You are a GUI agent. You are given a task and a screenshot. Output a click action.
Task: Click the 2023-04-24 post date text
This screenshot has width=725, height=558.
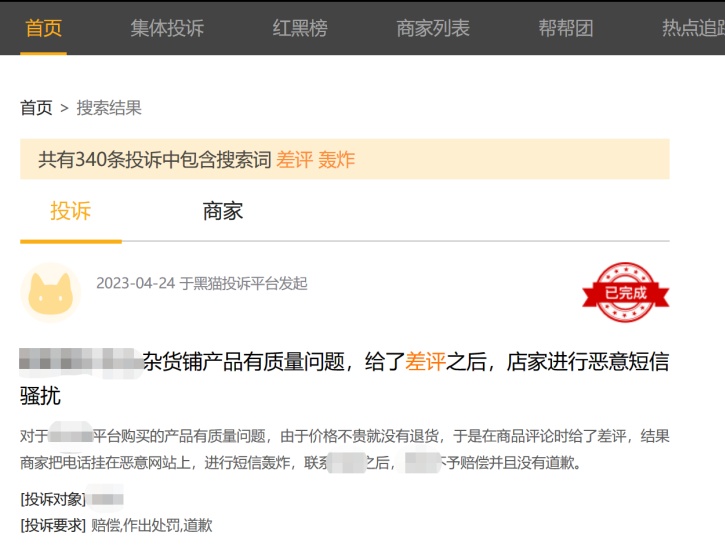pyautogui.click(x=136, y=283)
